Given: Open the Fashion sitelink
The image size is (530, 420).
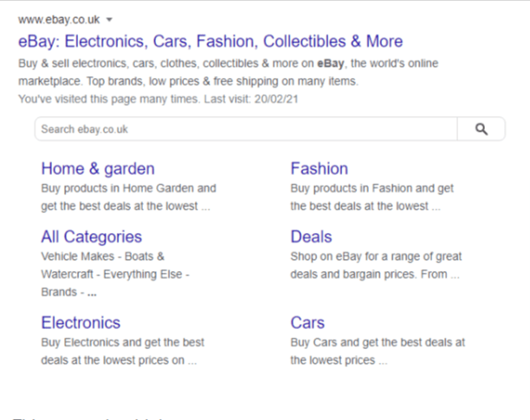Looking at the screenshot, I should [319, 169].
